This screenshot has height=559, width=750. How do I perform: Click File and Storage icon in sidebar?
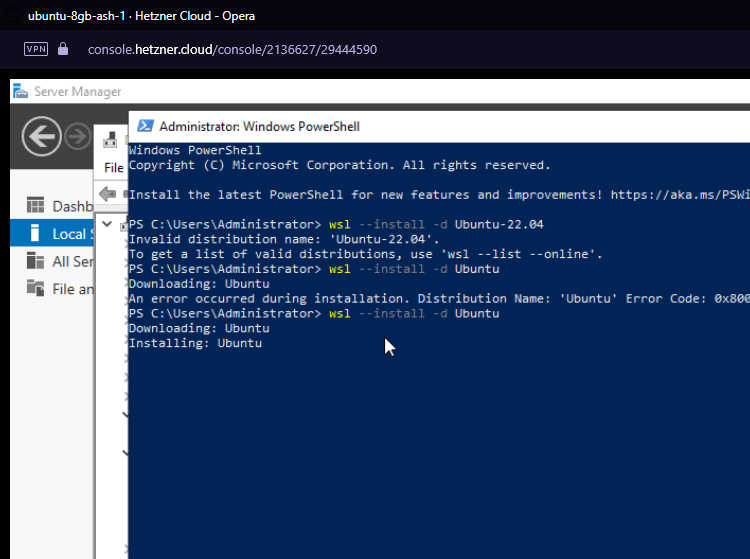(35, 288)
